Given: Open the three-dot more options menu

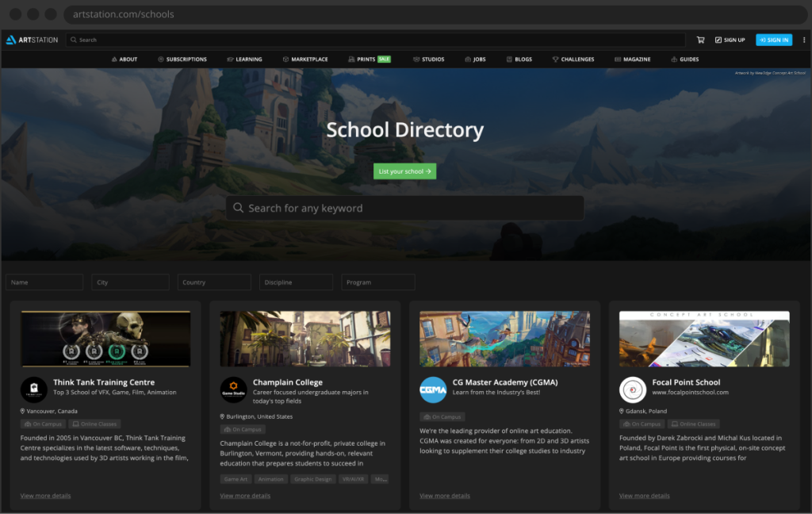Looking at the screenshot, I should click(803, 40).
